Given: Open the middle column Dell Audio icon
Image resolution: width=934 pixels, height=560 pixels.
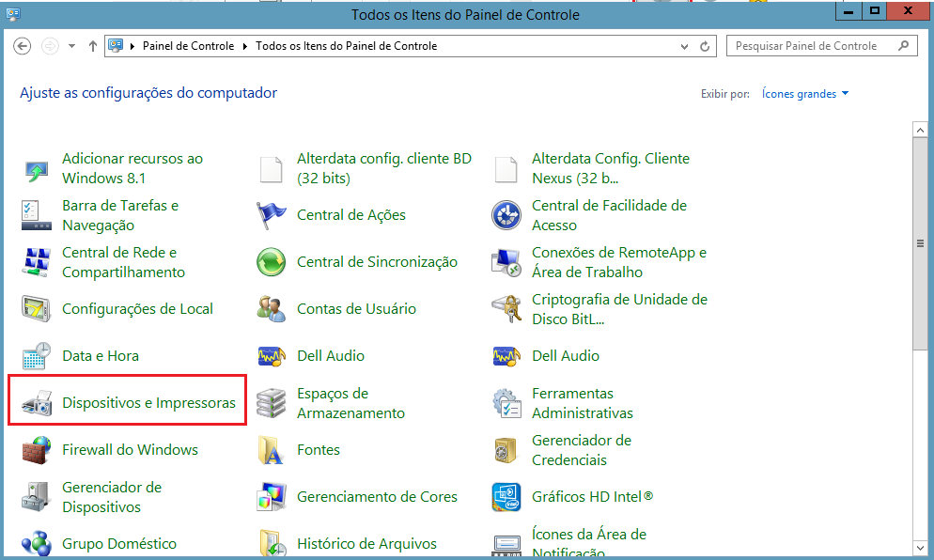Looking at the screenshot, I should click(271, 356).
